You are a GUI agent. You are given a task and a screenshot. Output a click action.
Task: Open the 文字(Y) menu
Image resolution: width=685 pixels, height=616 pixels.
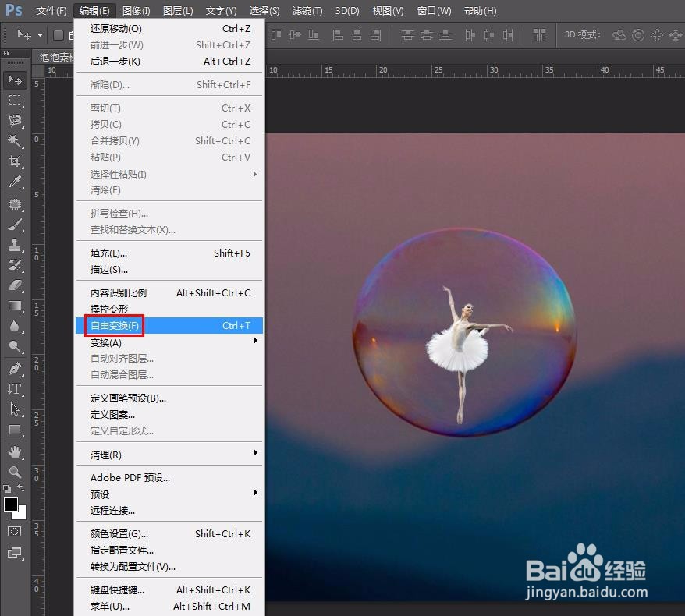(x=221, y=10)
